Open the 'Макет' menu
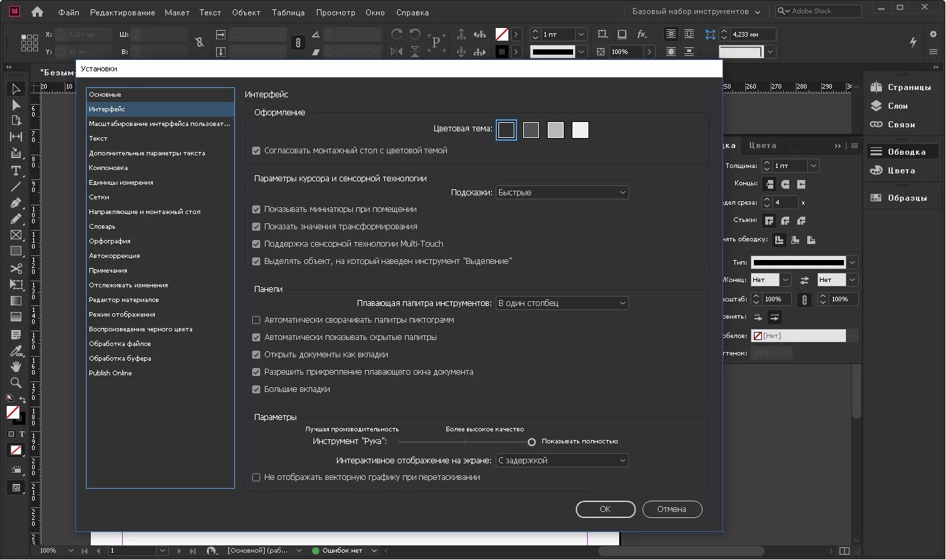The width and height of the screenshot is (946, 560). pyautogui.click(x=177, y=12)
